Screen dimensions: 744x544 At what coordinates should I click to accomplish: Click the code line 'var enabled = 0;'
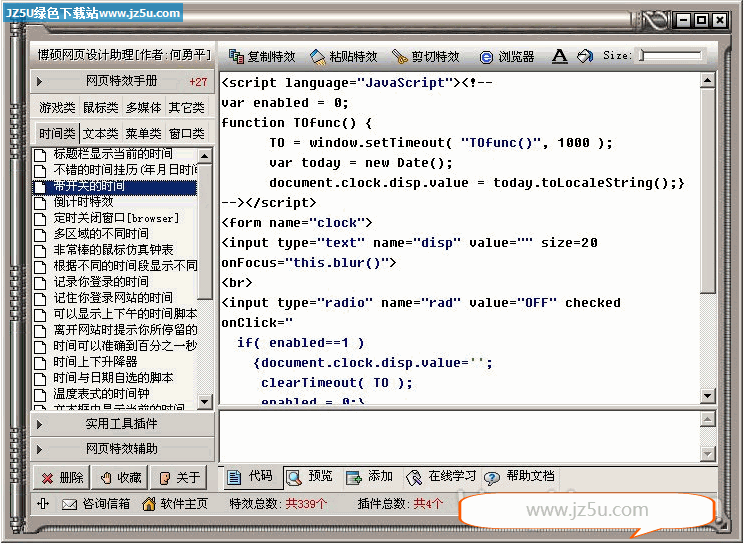pyautogui.click(x=285, y=103)
